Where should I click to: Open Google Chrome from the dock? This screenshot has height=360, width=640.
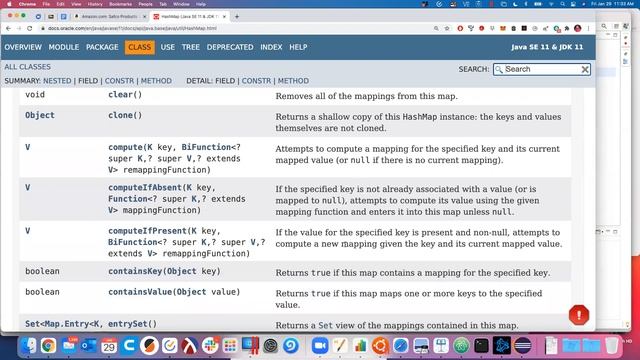click(48, 346)
